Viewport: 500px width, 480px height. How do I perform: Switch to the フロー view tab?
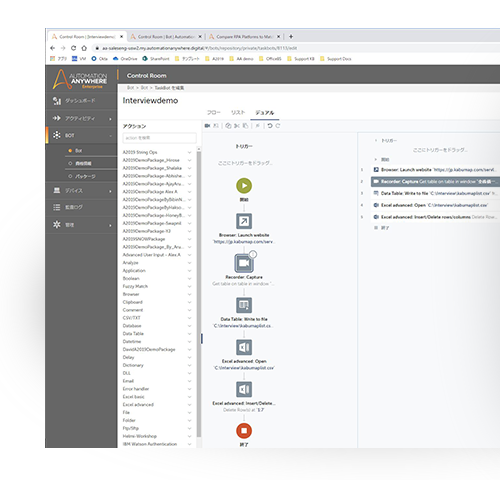pos(214,113)
